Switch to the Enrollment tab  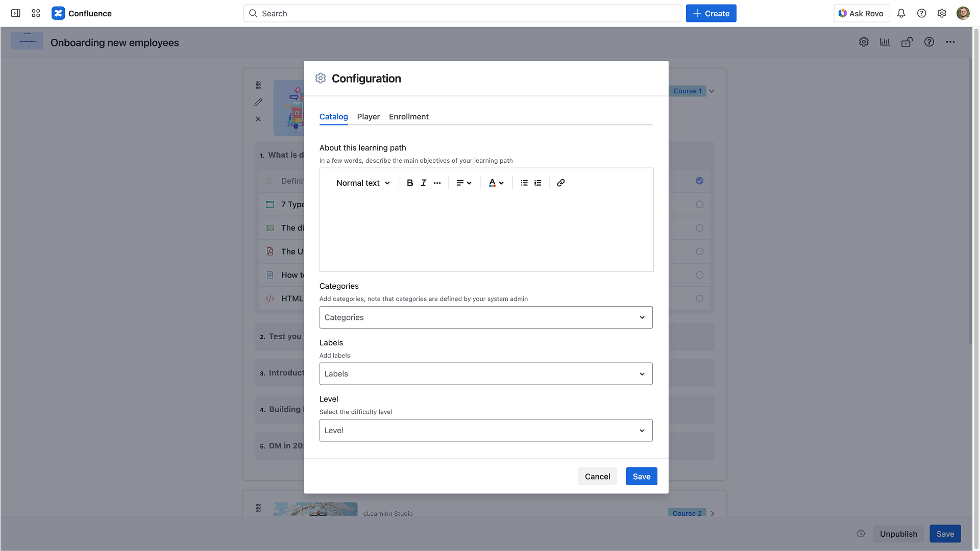pyautogui.click(x=408, y=117)
